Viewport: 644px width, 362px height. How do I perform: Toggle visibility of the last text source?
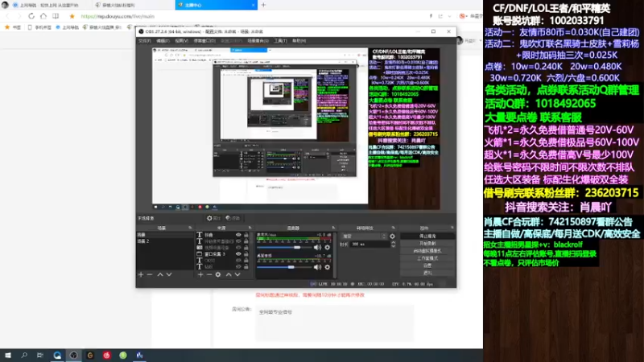coord(238,267)
